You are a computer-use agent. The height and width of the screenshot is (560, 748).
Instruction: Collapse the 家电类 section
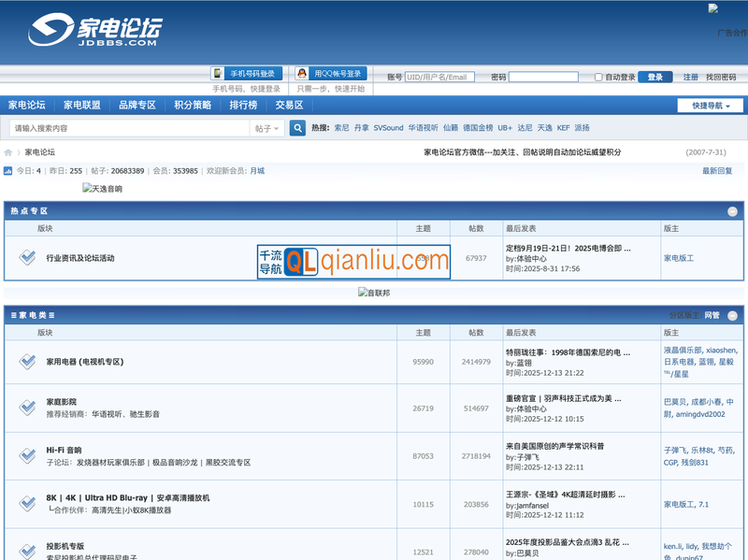[733, 316]
